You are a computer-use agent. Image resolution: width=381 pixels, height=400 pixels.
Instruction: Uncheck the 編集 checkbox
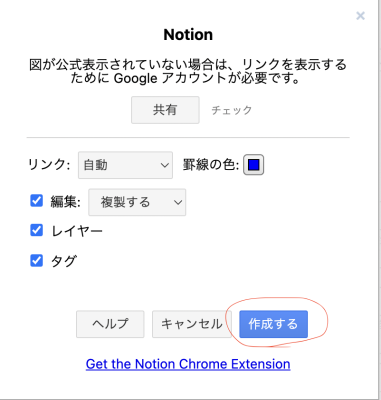click(36, 201)
